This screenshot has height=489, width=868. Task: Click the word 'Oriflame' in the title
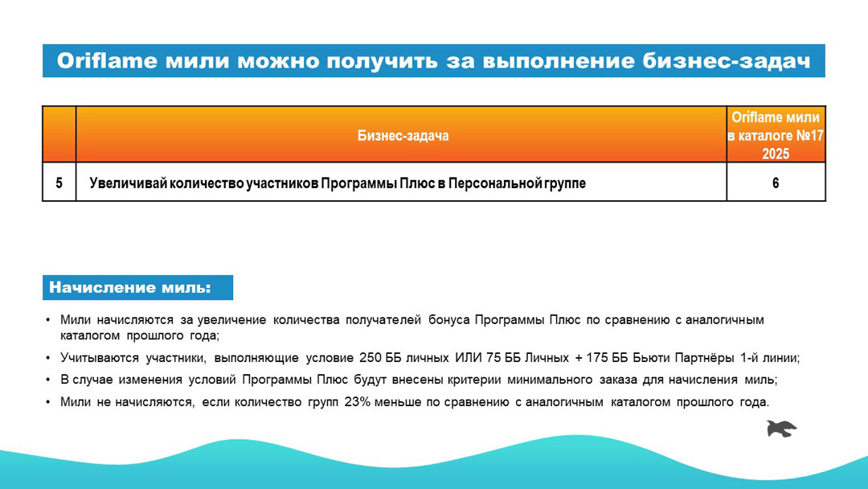coord(104,61)
